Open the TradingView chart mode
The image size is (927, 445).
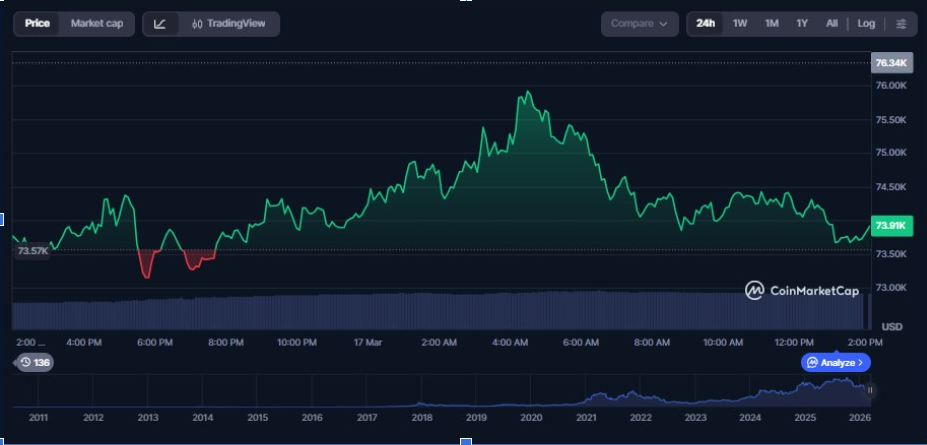coord(229,24)
